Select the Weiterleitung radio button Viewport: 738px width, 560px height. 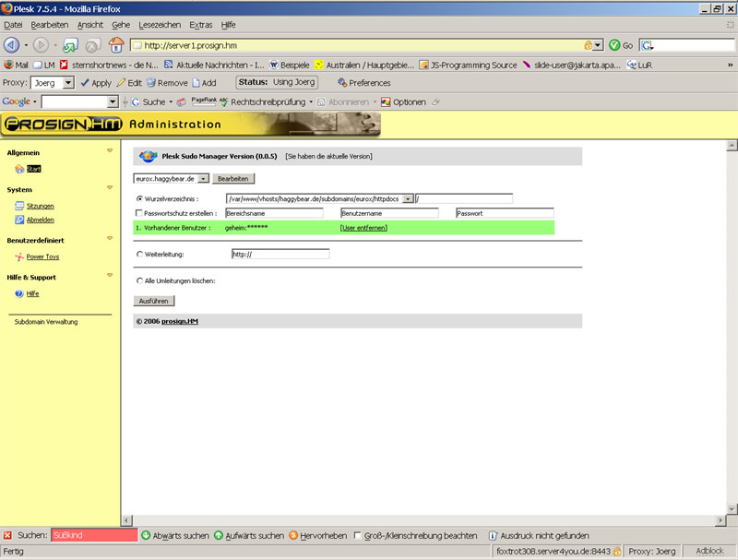pos(139,254)
